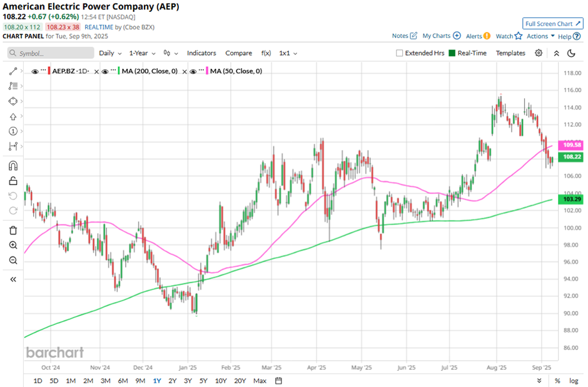Open the f(x) expressions menu

point(266,53)
